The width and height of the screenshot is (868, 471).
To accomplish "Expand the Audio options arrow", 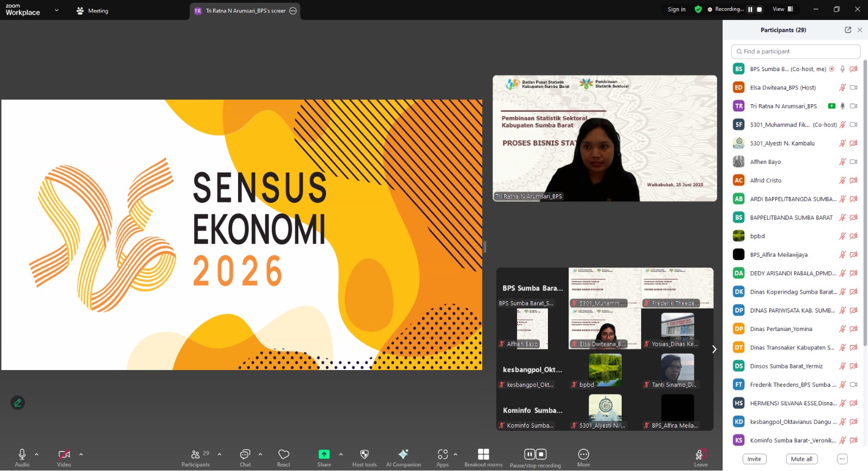I will coord(37,454).
